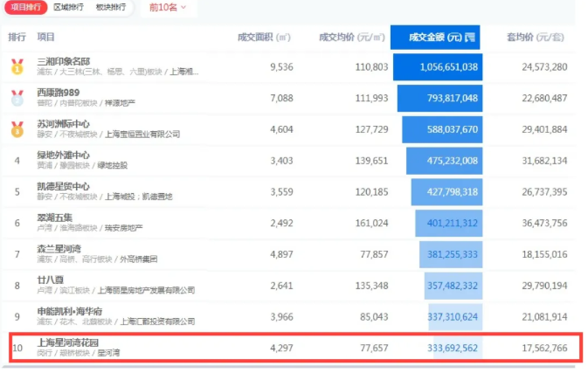
Task: Open the 前10名 dropdown
Action: pos(168,8)
